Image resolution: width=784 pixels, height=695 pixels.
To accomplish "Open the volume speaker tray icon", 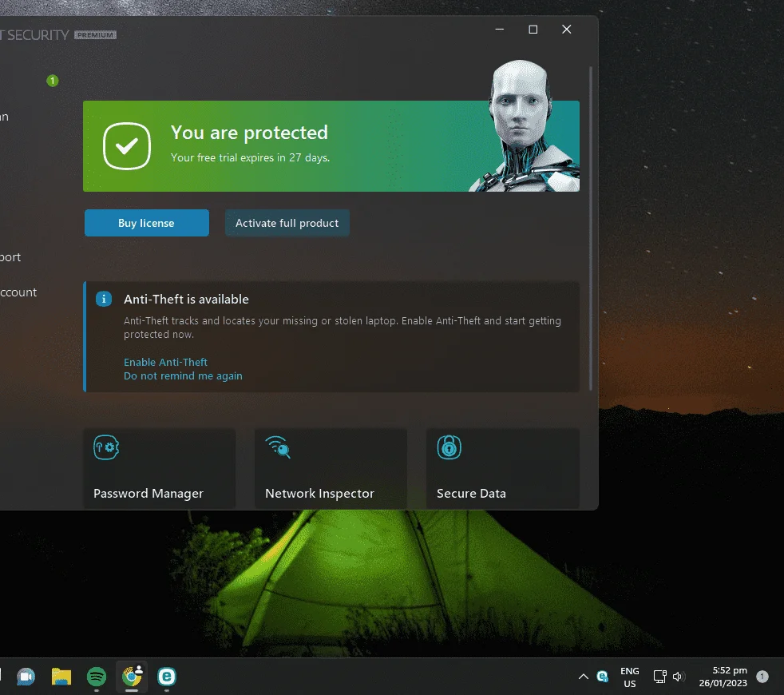I will pyautogui.click(x=679, y=677).
